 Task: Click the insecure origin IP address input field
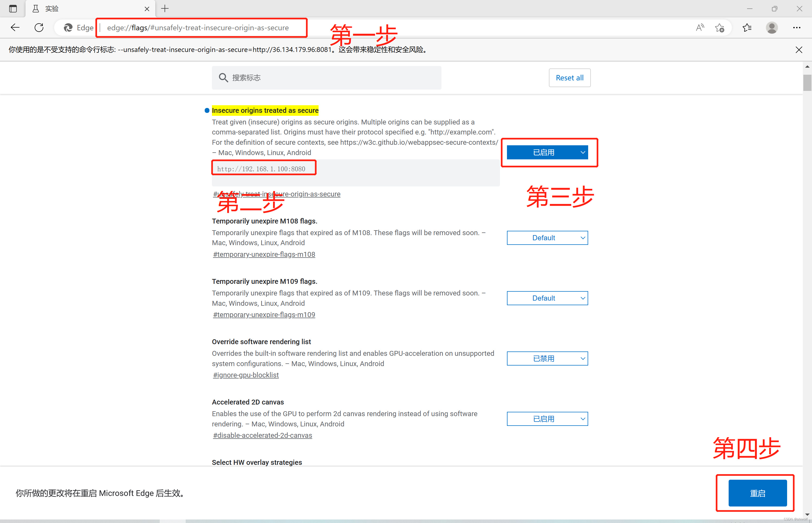[262, 169]
